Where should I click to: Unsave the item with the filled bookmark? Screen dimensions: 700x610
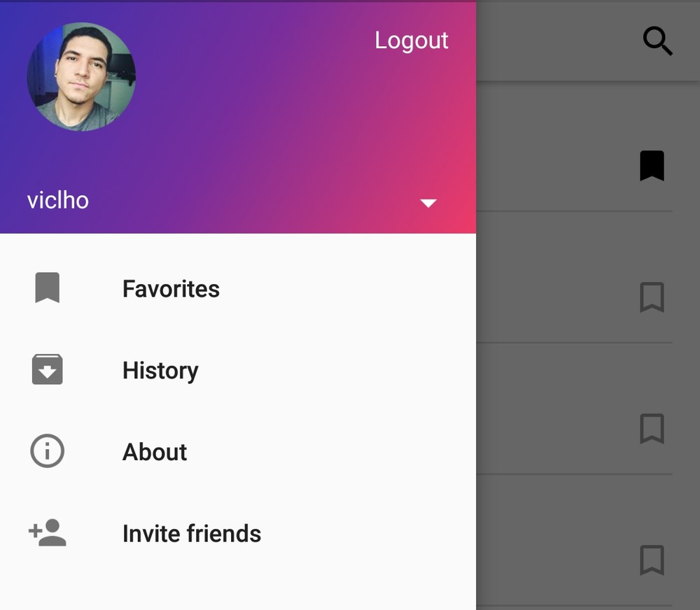[652, 166]
